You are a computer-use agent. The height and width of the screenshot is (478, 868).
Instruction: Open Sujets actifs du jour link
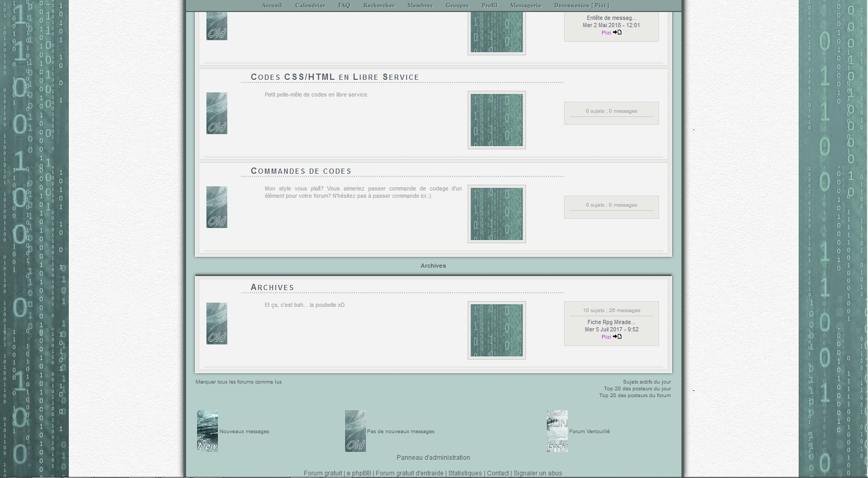click(646, 382)
